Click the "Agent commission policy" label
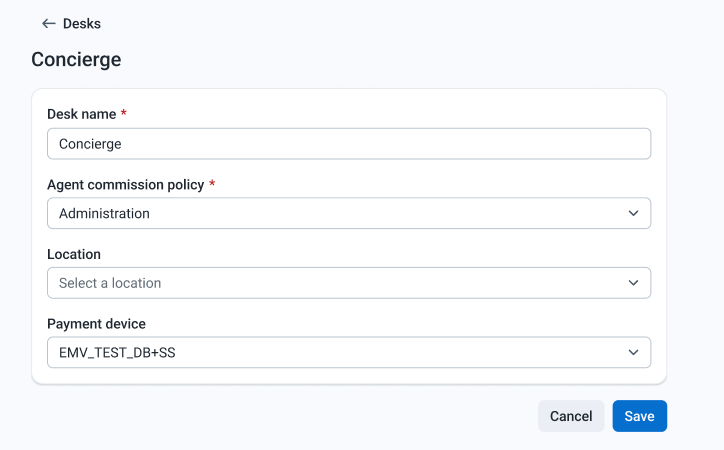The image size is (724, 450). pos(125,185)
